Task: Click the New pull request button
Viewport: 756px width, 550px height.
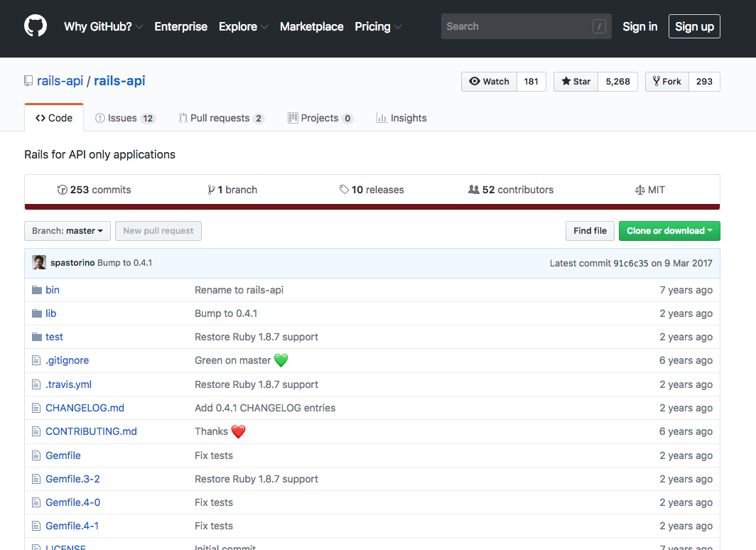Action: pyautogui.click(x=158, y=231)
